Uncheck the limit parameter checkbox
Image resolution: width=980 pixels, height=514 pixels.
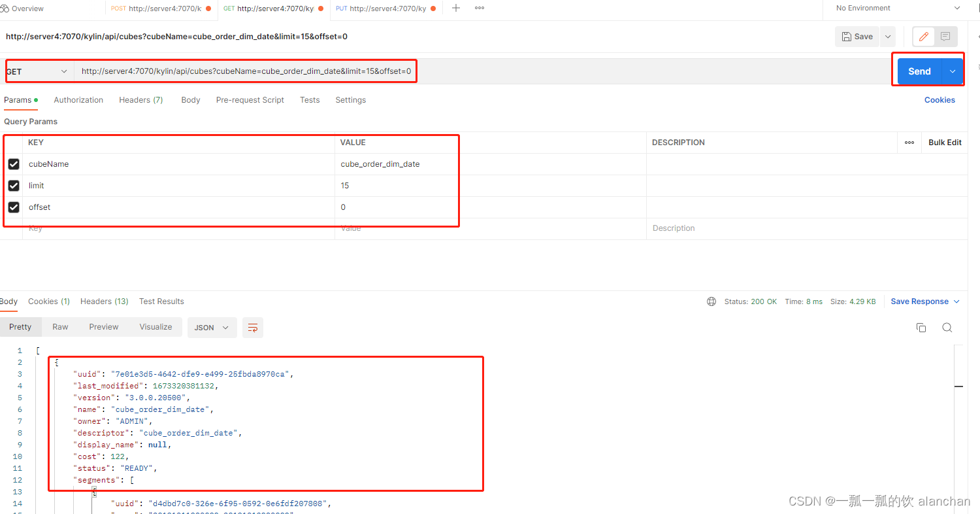14,186
